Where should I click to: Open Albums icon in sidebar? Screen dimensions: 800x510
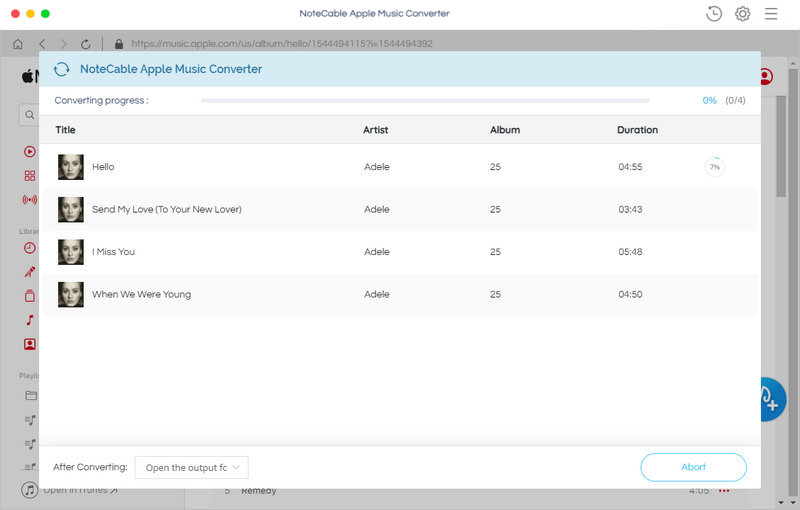[x=30, y=295]
